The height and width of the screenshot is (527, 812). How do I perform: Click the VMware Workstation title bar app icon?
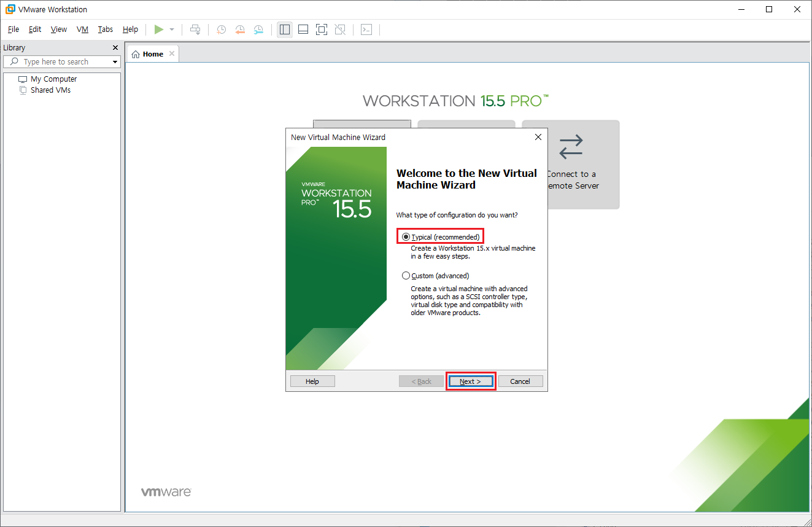pyautogui.click(x=10, y=9)
